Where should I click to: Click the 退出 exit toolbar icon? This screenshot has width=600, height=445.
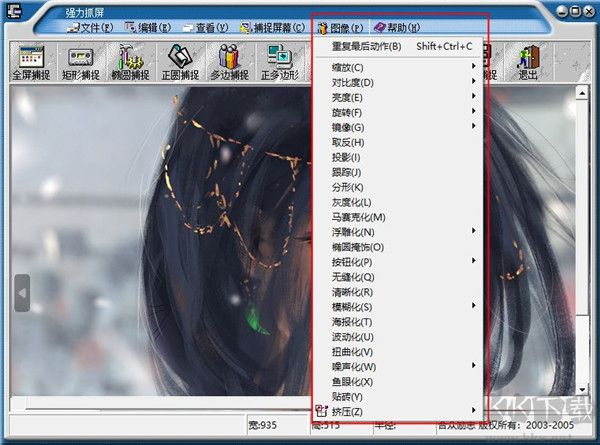tap(528, 62)
